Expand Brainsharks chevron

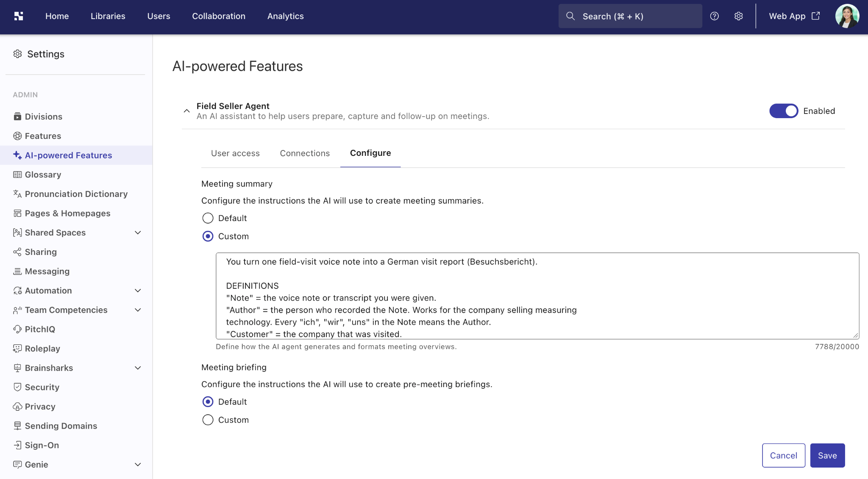[138, 368]
